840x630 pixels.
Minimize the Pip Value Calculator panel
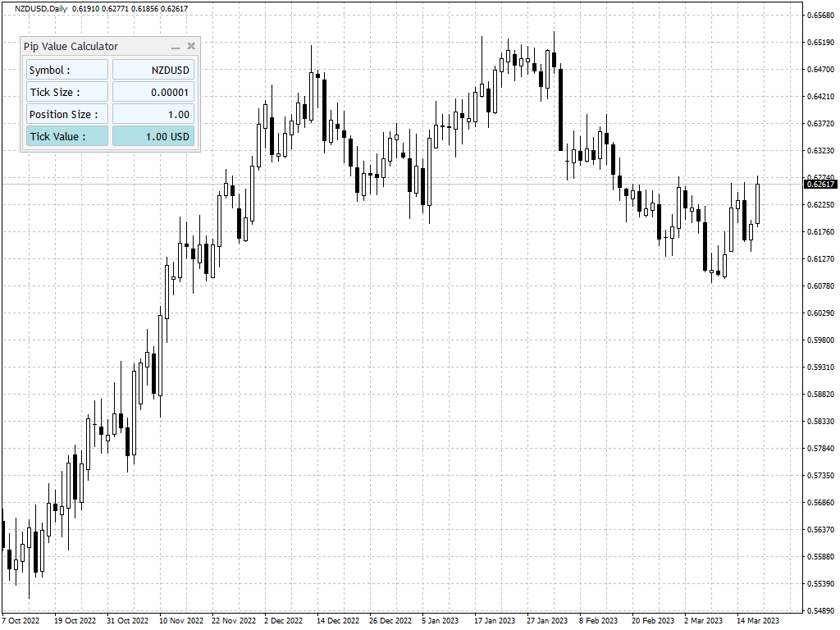pyautogui.click(x=176, y=47)
